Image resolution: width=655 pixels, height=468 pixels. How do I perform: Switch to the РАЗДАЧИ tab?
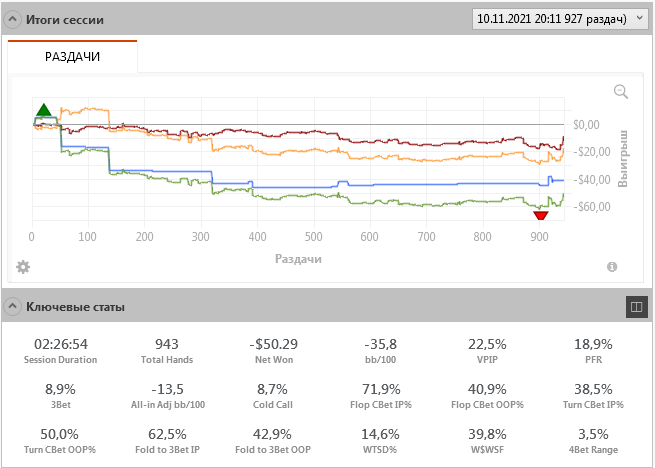(x=72, y=57)
